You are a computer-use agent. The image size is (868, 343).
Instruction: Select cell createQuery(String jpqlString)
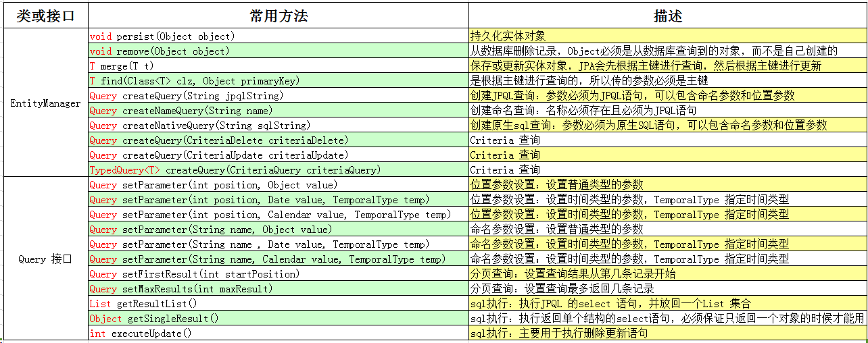click(x=279, y=95)
